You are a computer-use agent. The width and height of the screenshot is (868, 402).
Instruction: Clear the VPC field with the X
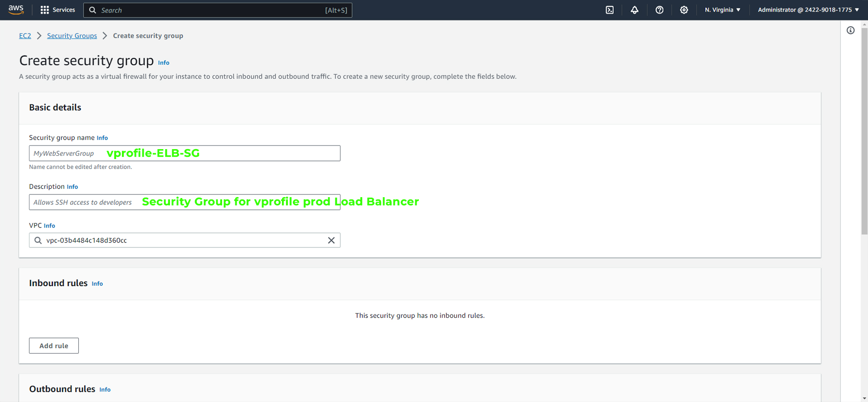331,240
